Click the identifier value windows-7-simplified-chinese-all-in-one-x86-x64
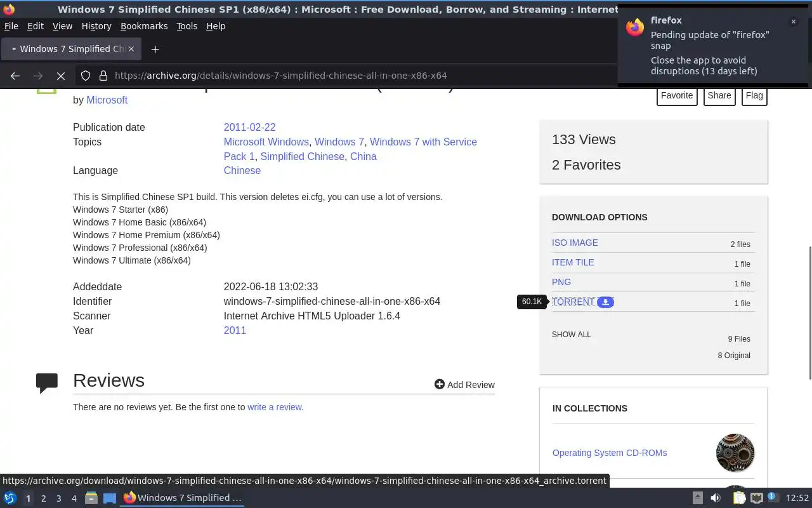812x508 pixels. 332,301
